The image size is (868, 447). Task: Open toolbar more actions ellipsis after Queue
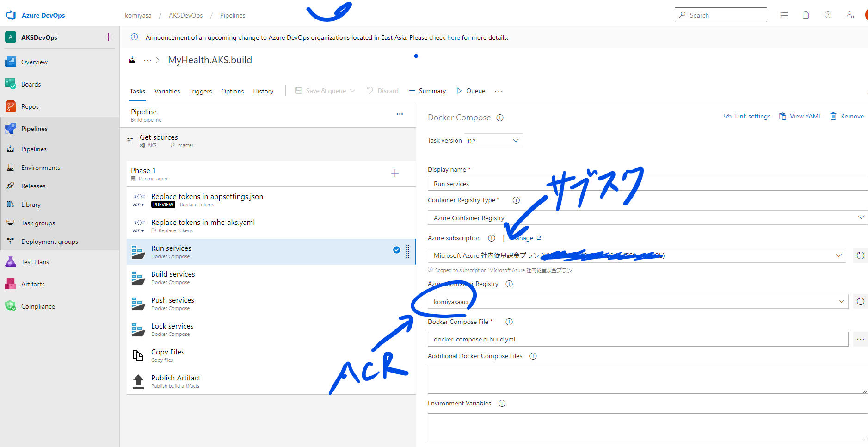tap(499, 91)
